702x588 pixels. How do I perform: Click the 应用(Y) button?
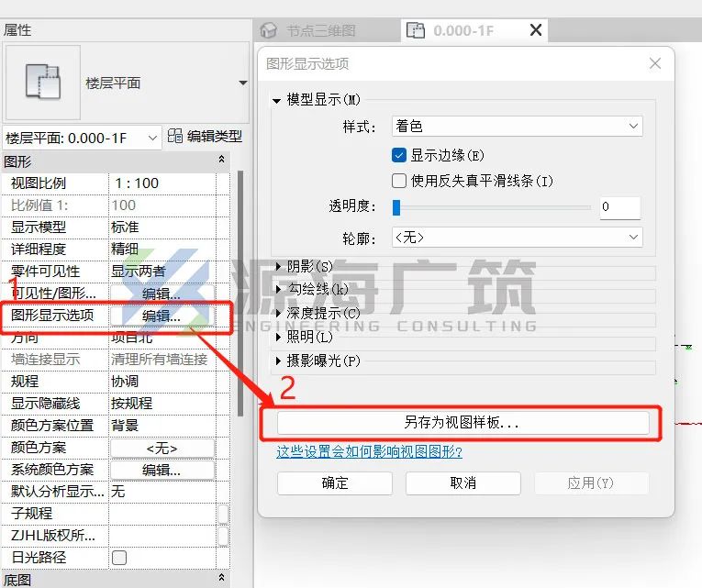591,483
